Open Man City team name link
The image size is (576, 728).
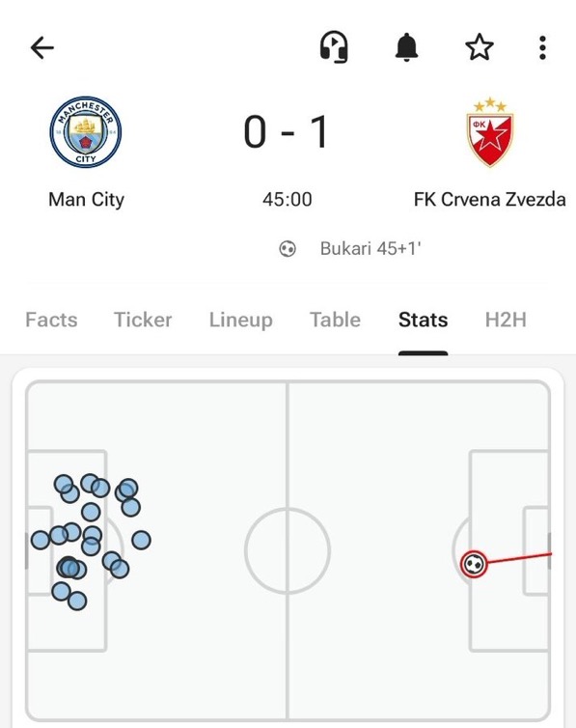click(86, 200)
